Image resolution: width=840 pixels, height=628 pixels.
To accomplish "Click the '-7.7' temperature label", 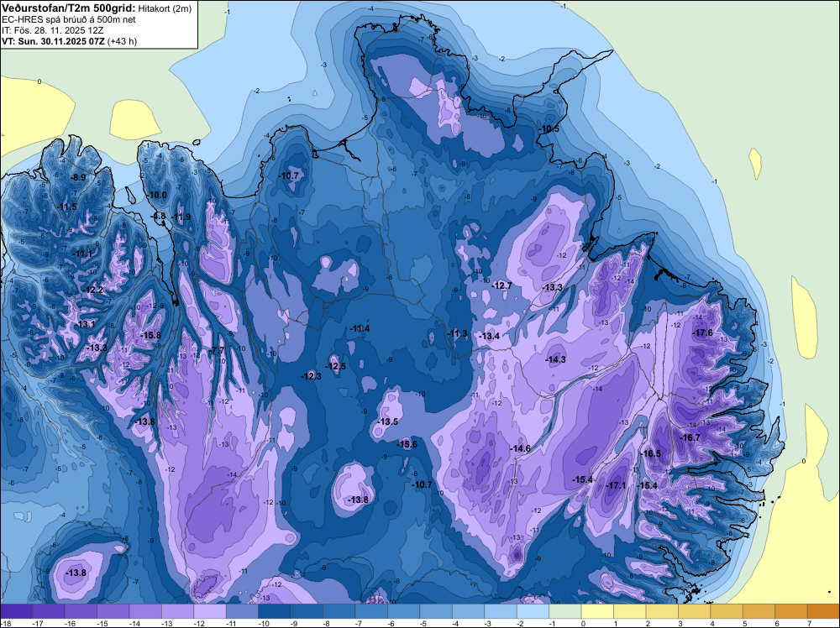I will (217, 350).
